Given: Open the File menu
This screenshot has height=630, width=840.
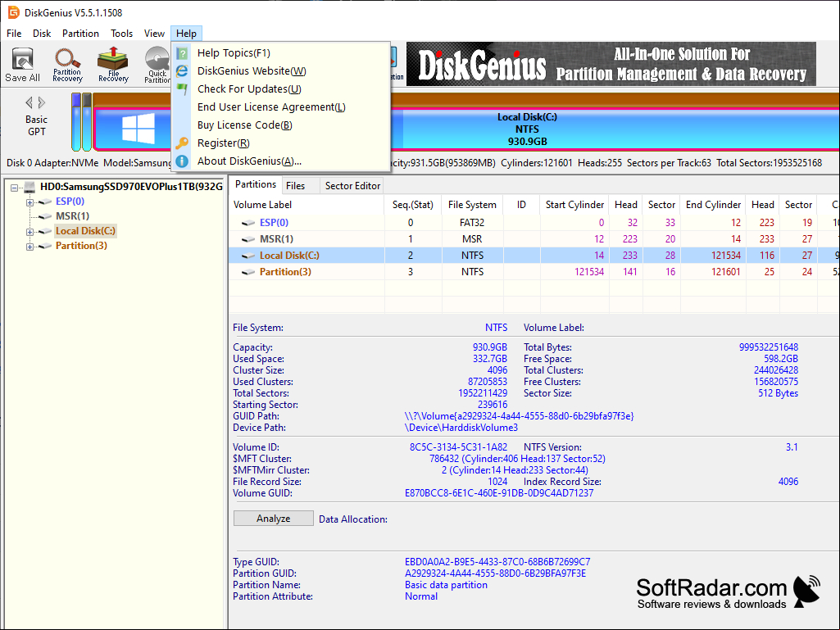Looking at the screenshot, I should pyautogui.click(x=14, y=34).
